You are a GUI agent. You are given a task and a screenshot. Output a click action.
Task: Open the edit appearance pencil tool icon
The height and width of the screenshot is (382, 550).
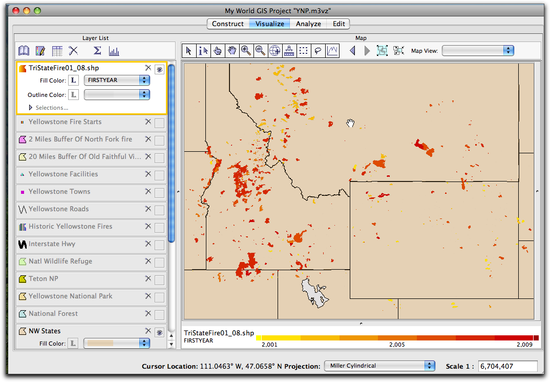pyautogui.click(x=40, y=51)
